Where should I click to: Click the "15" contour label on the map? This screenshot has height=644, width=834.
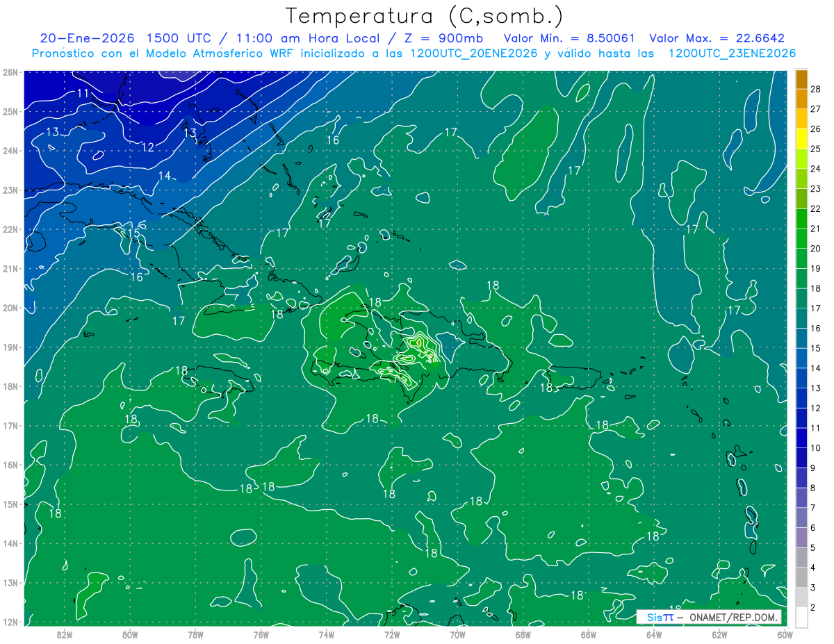tap(134, 233)
